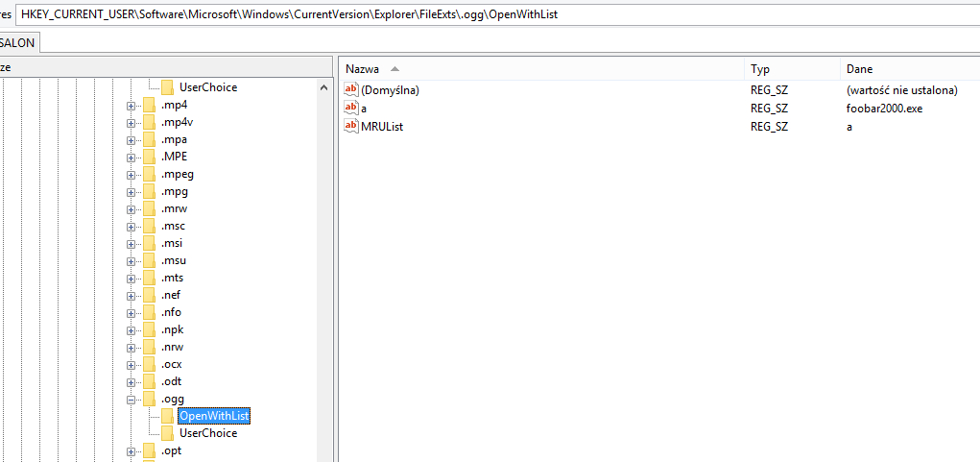Select the .npk key label
Viewport: 980px width, 462px height.
pyautogui.click(x=172, y=329)
